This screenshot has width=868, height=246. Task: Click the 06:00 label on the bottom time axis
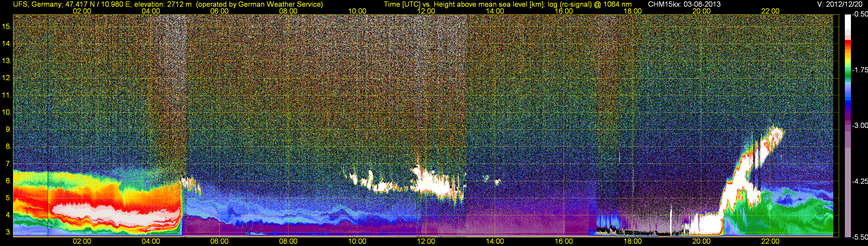(x=219, y=241)
